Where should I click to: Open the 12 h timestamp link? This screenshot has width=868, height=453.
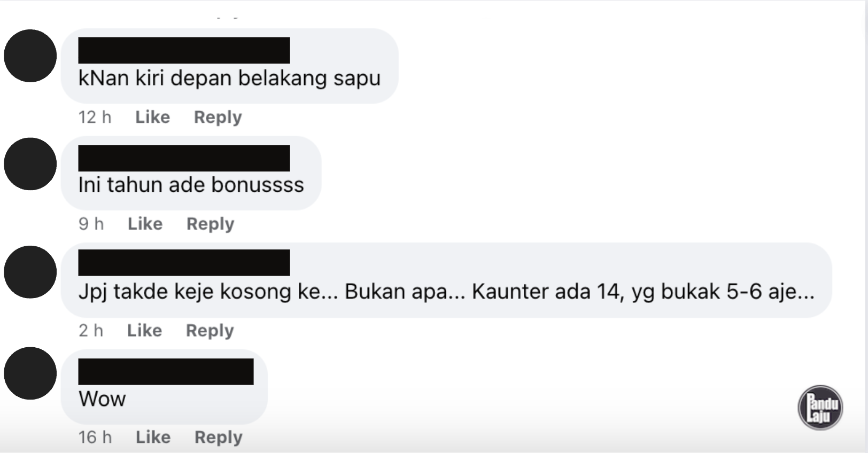click(95, 117)
